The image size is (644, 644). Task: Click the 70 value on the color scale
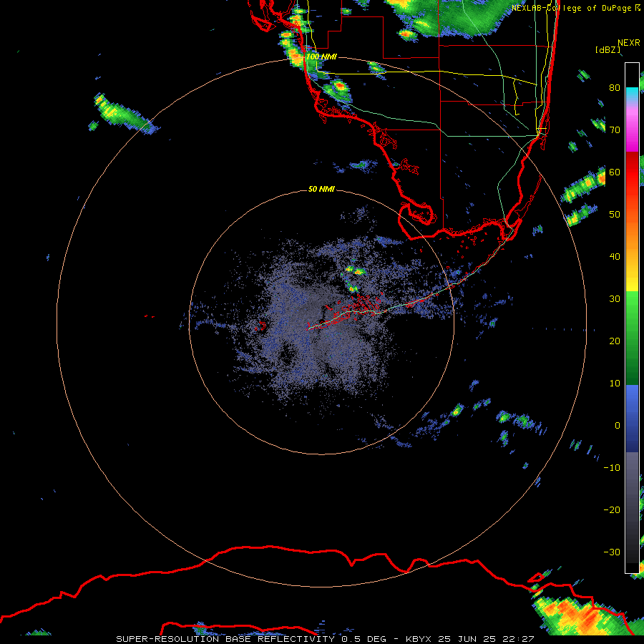(x=615, y=130)
